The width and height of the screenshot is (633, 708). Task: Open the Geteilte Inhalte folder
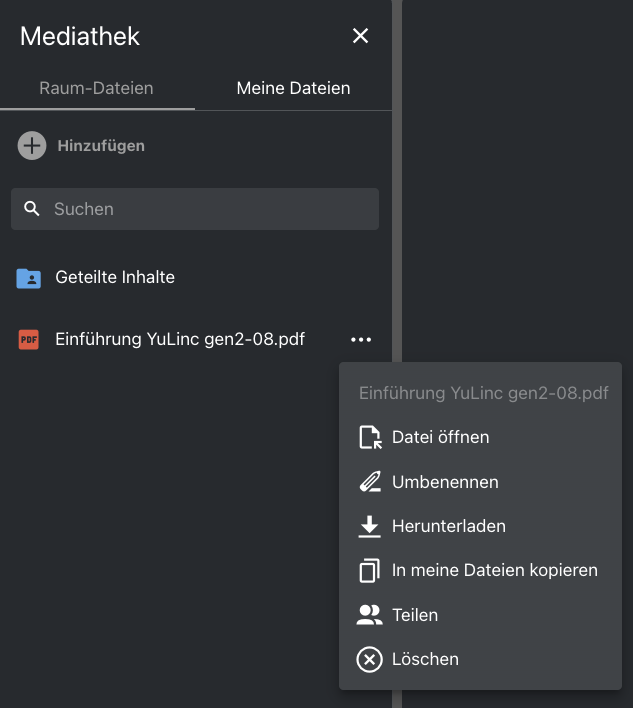(115, 277)
